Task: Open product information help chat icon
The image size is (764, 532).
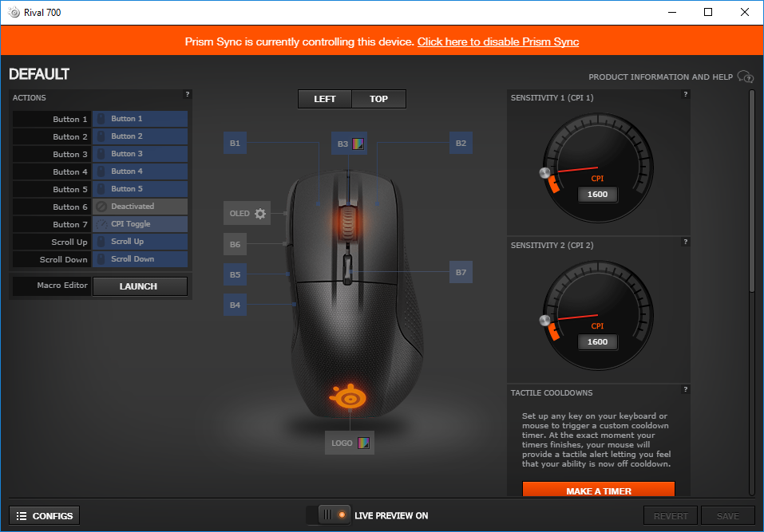Action: pyautogui.click(x=746, y=77)
